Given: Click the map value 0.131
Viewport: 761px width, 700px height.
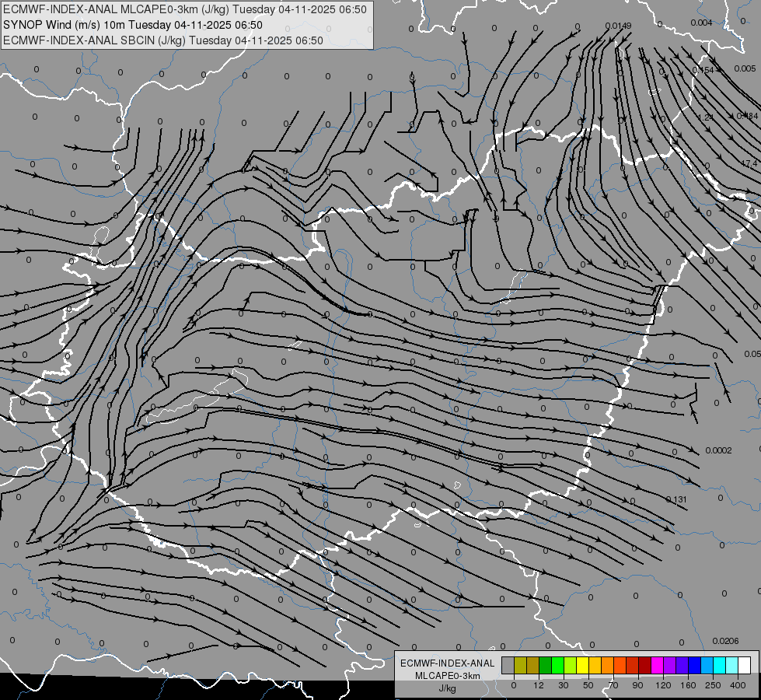Looking at the screenshot, I should tap(676, 499).
